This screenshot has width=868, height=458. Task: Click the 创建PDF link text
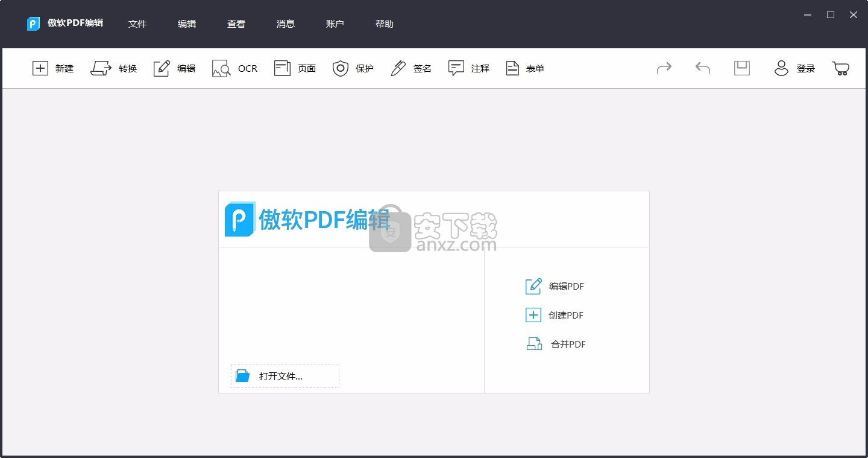(566, 316)
